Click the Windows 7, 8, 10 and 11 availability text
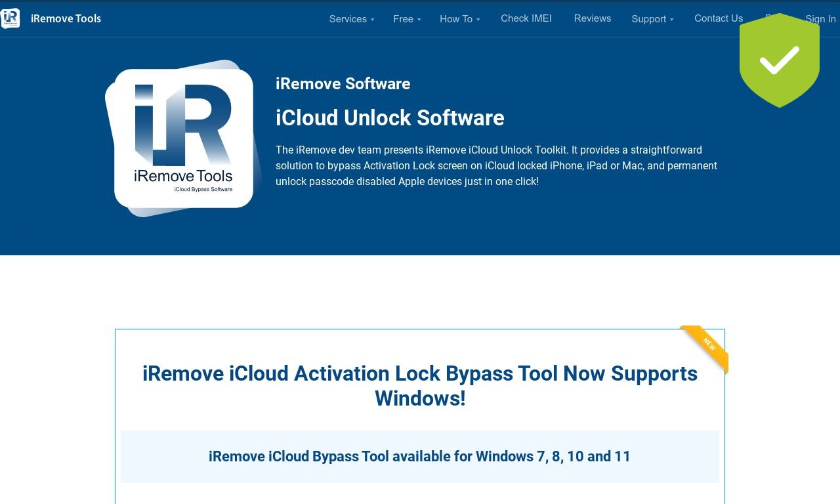This screenshot has height=504, width=840. [420, 456]
